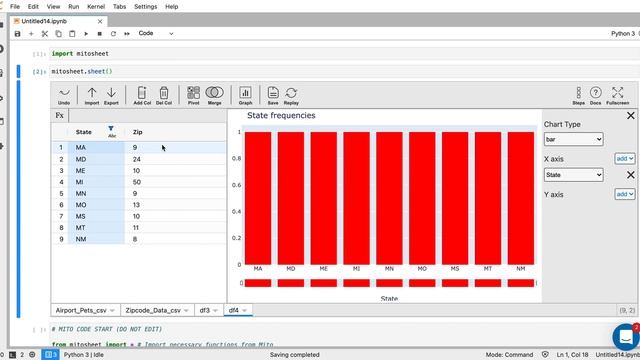640x360 pixels.
Task: Expand the df4 sheet tab menu
Action: 244,311
